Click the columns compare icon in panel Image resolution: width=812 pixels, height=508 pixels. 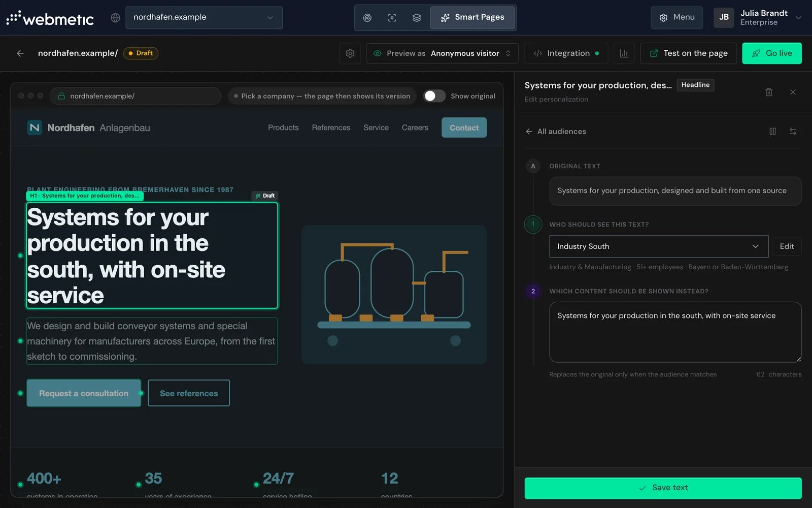click(x=772, y=132)
